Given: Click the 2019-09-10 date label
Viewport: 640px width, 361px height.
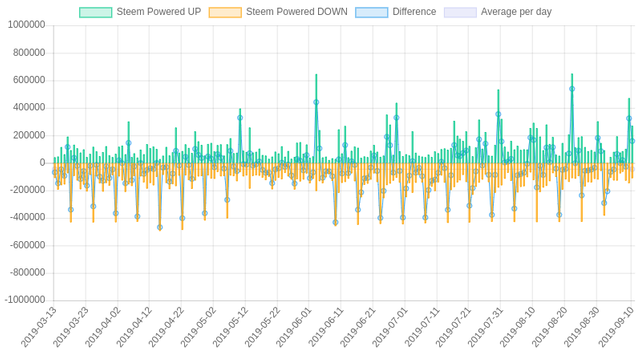Looking at the screenshot, I should coord(616,327).
